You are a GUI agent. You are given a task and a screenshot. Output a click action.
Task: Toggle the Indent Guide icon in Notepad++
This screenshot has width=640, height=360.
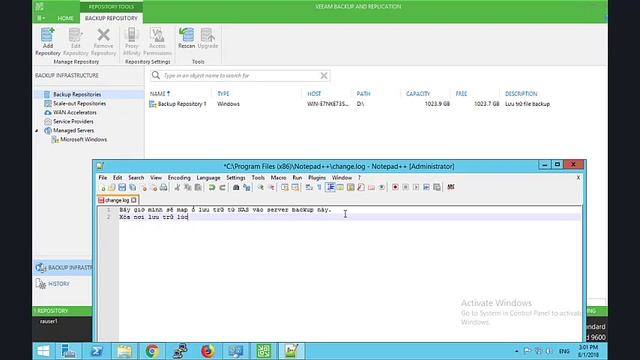pos(330,187)
